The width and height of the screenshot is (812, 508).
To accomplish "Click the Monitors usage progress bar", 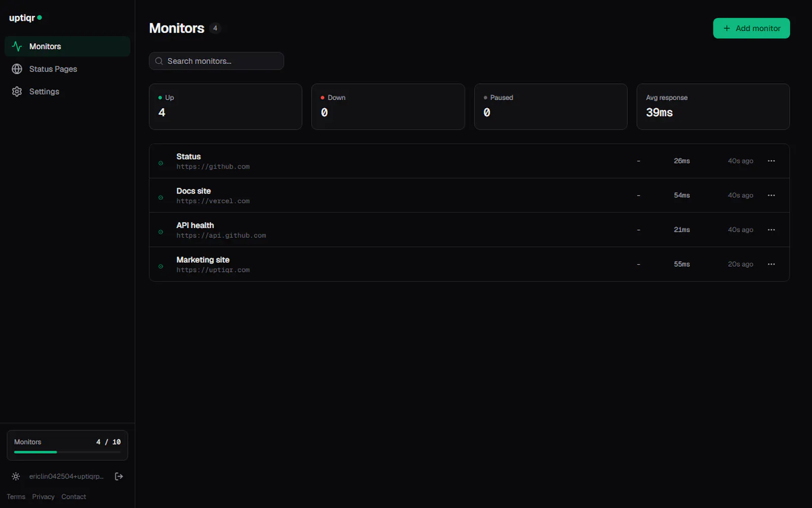I will tap(67, 452).
